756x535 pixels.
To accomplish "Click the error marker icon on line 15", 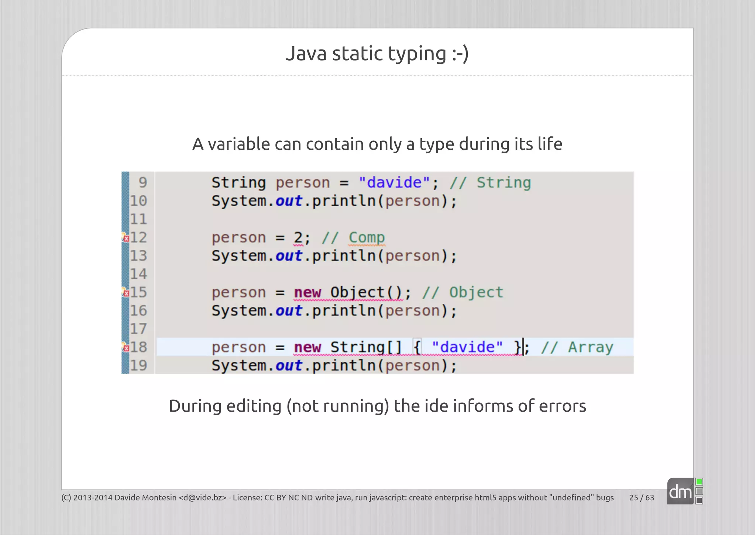I will point(126,292).
